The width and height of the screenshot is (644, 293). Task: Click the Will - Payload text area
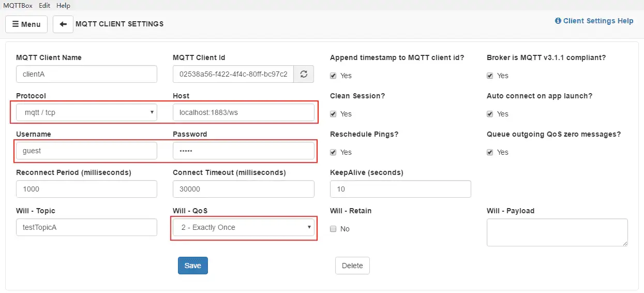pyautogui.click(x=557, y=232)
